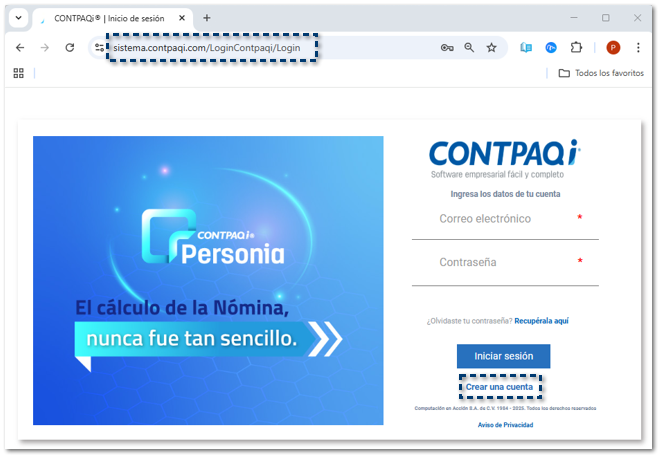The width and height of the screenshot is (661, 458).
Task: Click the browser forward arrow
Action: [45, 48]
